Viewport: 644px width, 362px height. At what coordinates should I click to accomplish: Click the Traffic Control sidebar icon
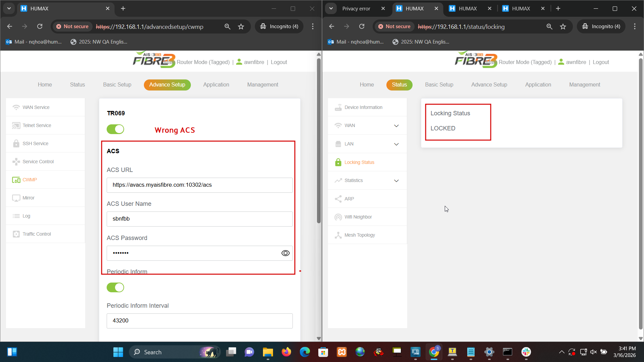[x=16, y=234]
